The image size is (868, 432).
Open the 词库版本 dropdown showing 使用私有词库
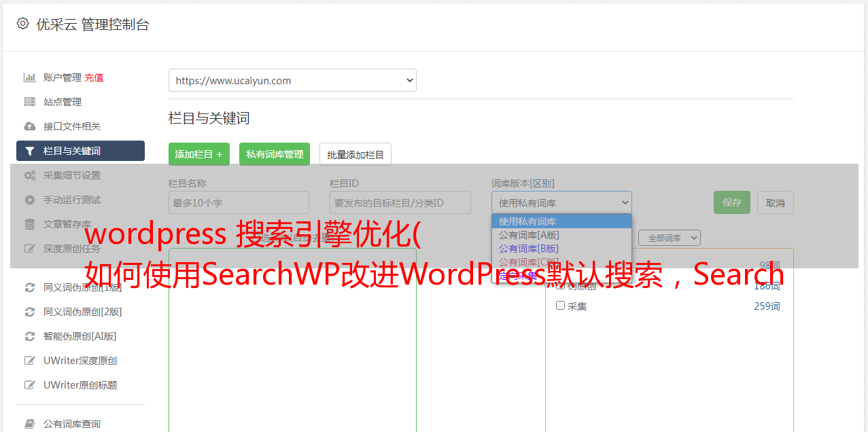(561, 202)
